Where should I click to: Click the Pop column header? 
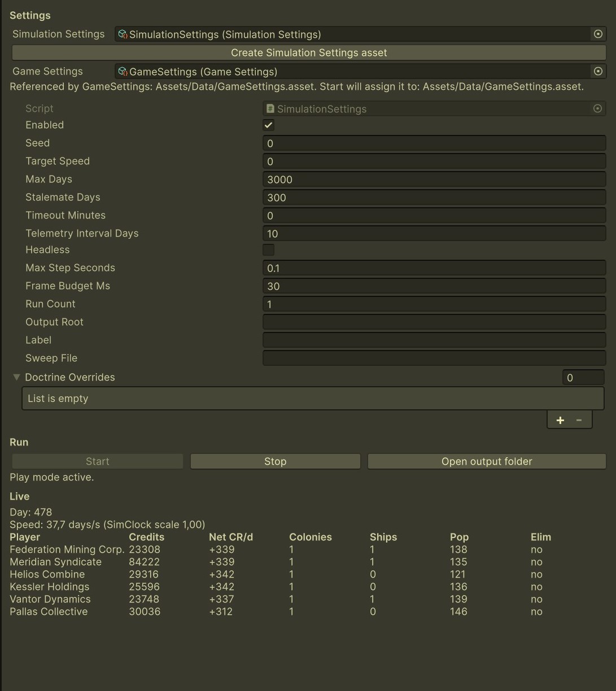(460, 537)
